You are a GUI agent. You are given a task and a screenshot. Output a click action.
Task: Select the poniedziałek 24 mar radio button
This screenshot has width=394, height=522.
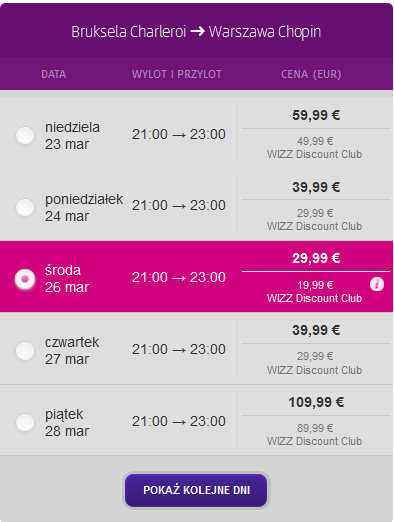pos(25,207)
